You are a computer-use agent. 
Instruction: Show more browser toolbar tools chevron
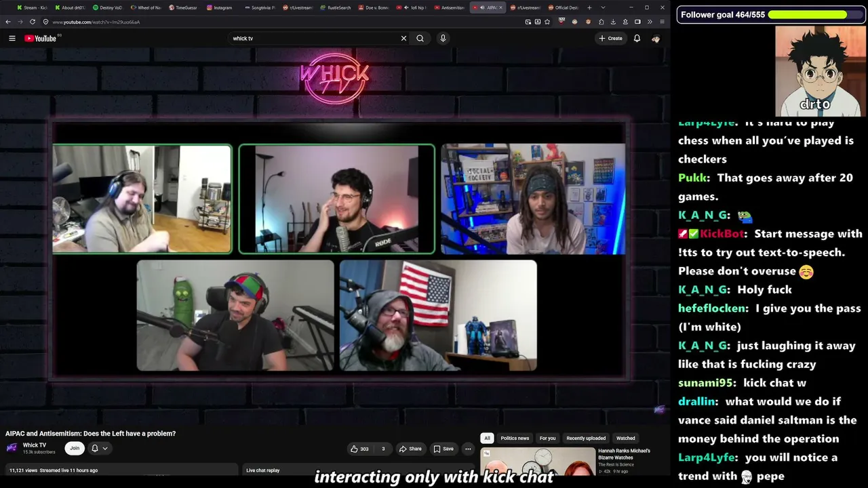pyautogui.click(x=650, y=22)
